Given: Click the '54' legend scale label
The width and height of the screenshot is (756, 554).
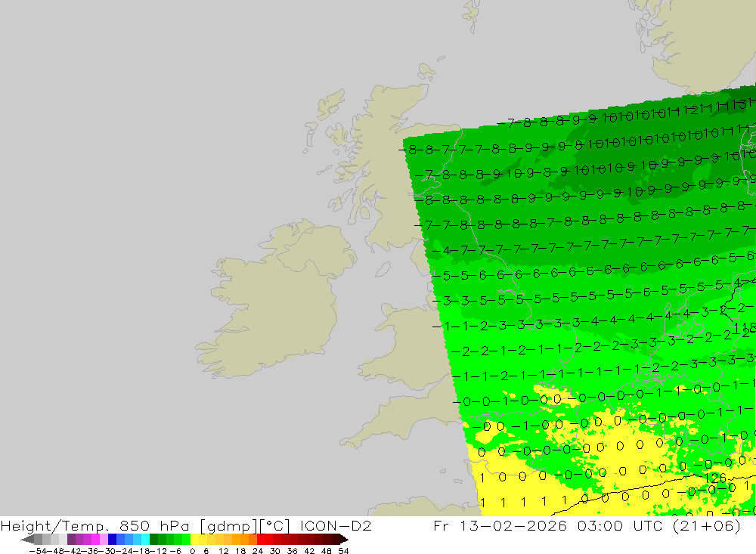Looking at the screenshot, I should coord(343,551).
